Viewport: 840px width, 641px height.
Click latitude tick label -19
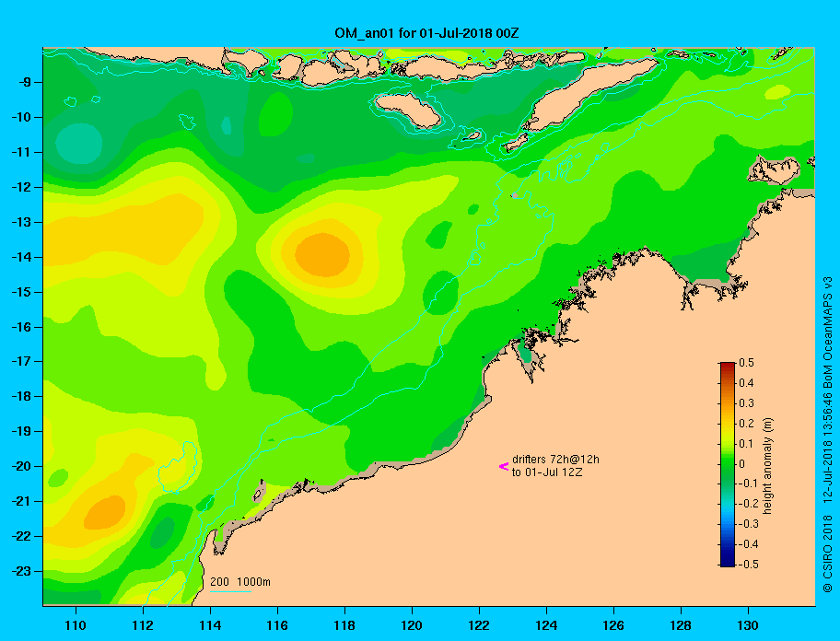tap(21, 432)
